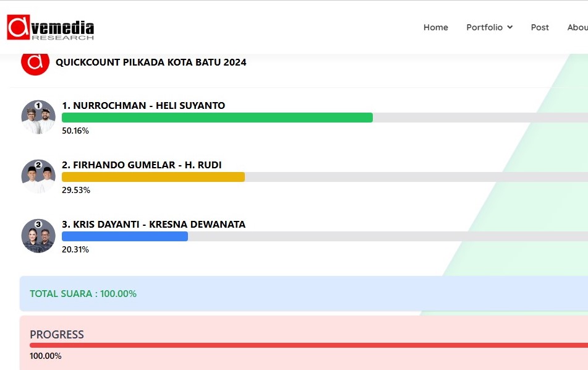Viewport: 588px width, 370px height.
Task: Click the PROGRESS label
Action: click(x=57, y=334)
